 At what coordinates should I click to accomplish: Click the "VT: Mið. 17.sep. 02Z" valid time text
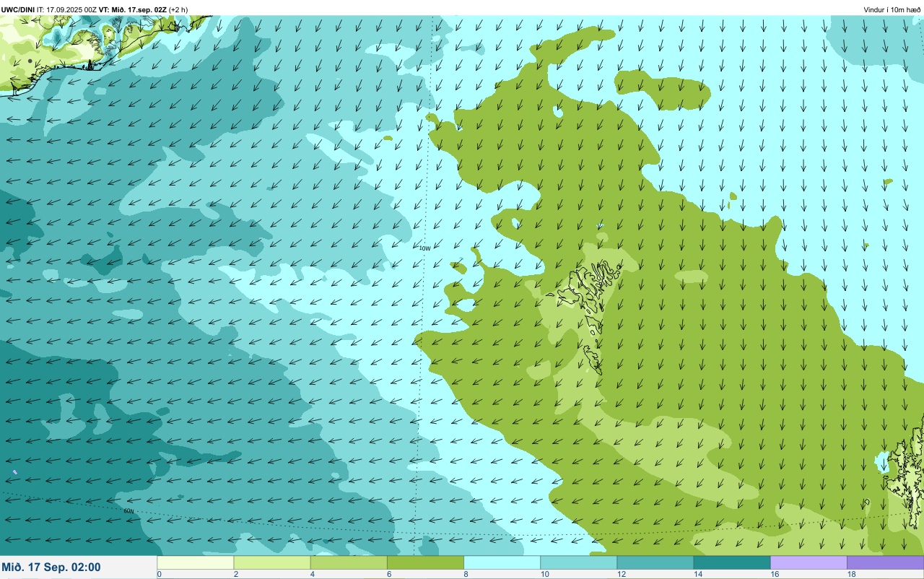click(133, 9)
